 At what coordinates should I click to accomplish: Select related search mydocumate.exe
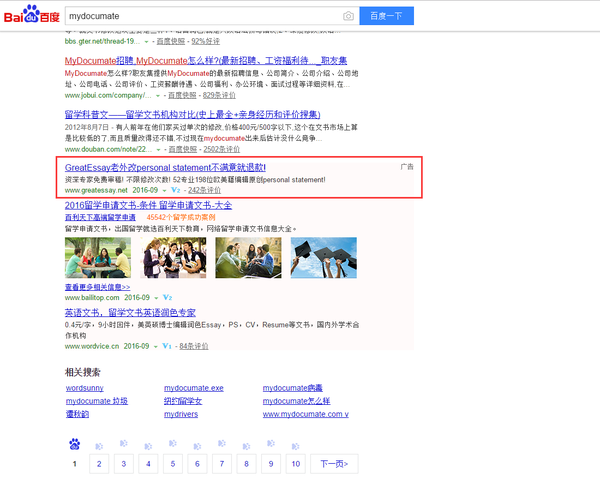pos(194,388)
